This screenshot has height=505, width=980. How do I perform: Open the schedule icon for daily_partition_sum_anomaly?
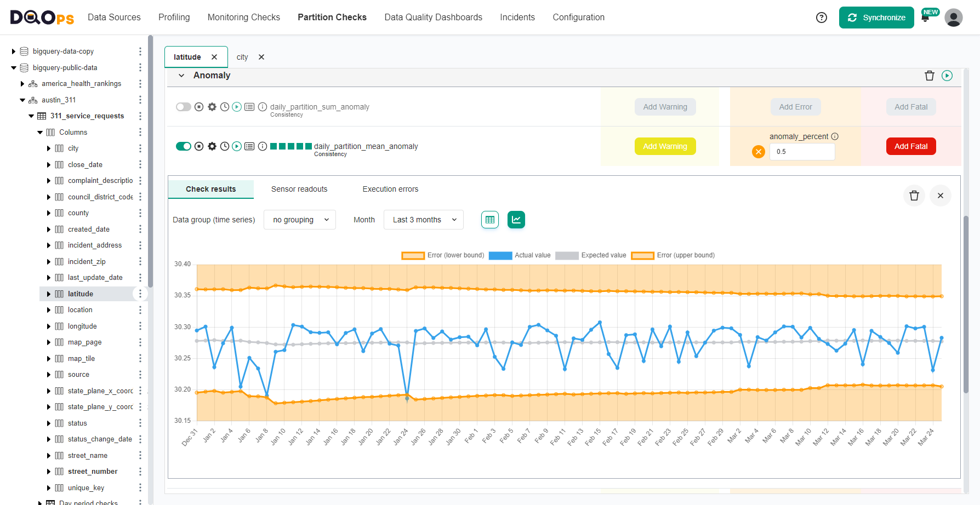pyautogui.click(x=224, y=107)
